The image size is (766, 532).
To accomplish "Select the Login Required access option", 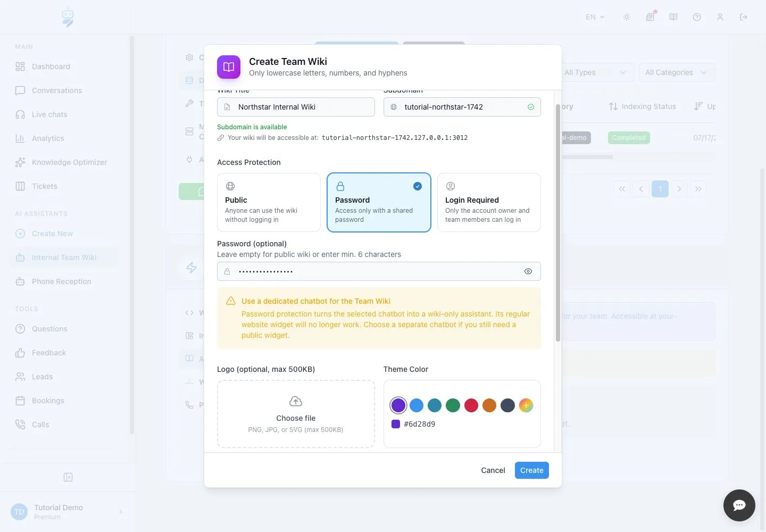I will 489,202.
